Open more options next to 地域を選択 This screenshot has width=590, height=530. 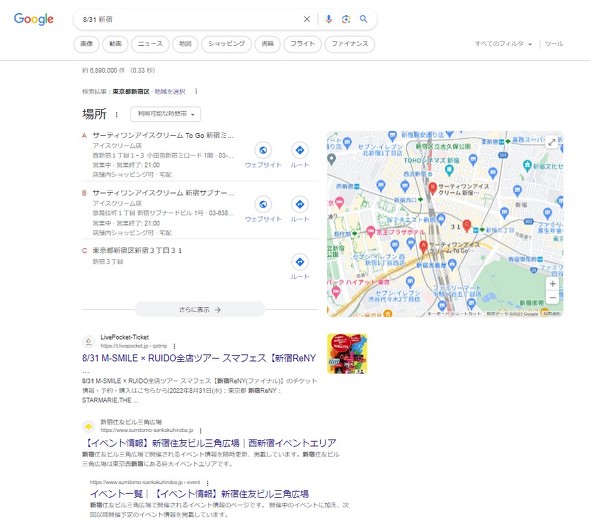coord(196,91)
